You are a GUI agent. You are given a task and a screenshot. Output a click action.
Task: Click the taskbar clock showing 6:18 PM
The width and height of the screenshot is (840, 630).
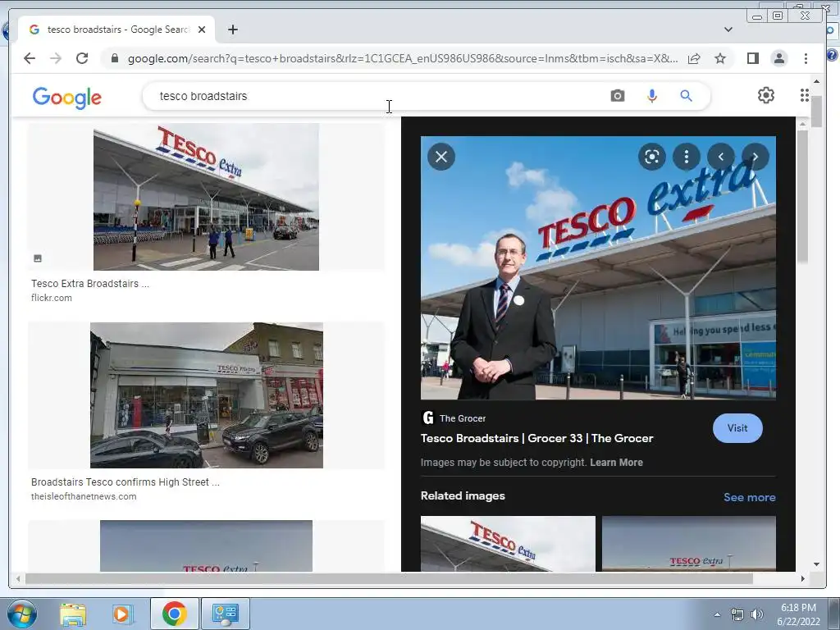[x=798, y=614]
